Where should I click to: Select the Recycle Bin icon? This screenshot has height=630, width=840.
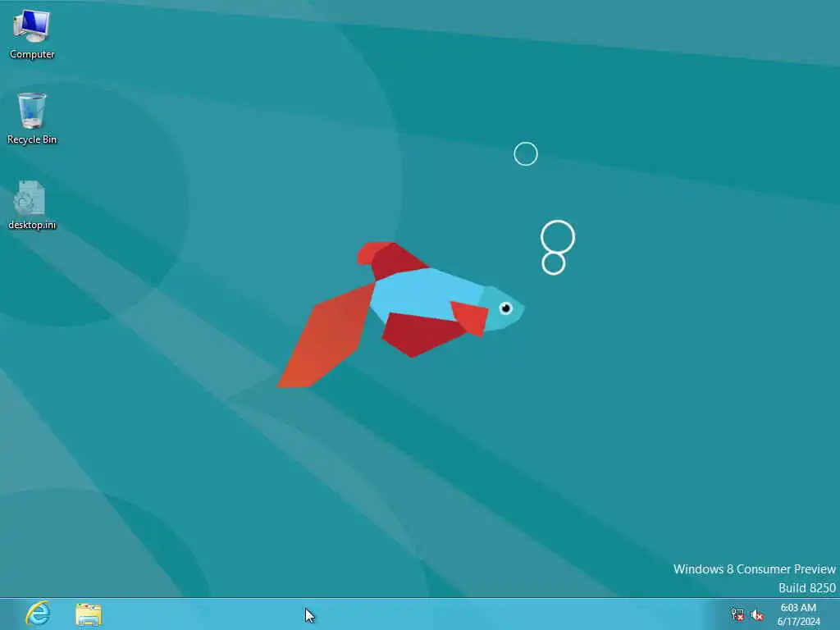tap(32, 118)
